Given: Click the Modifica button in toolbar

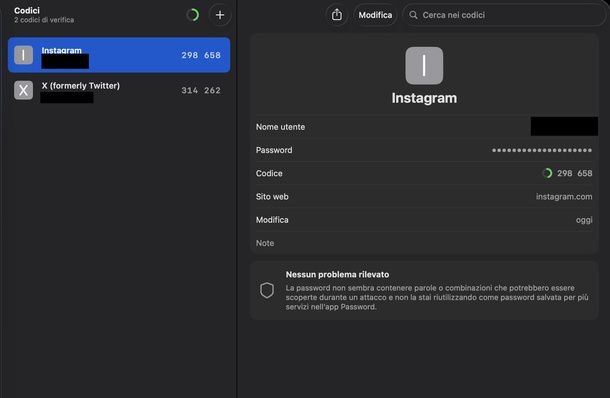Looking at the screenshot, I should point(375,15).
